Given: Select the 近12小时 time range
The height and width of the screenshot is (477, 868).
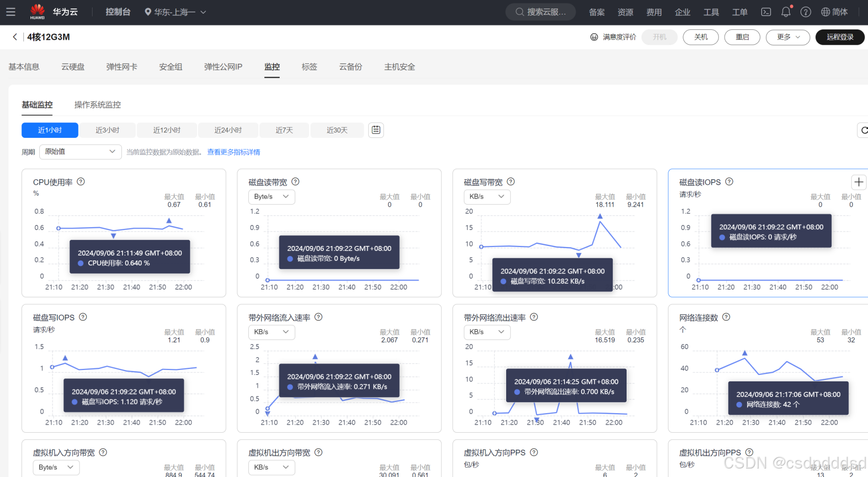Looking at the screenshot, I should [x=167, y=130].
